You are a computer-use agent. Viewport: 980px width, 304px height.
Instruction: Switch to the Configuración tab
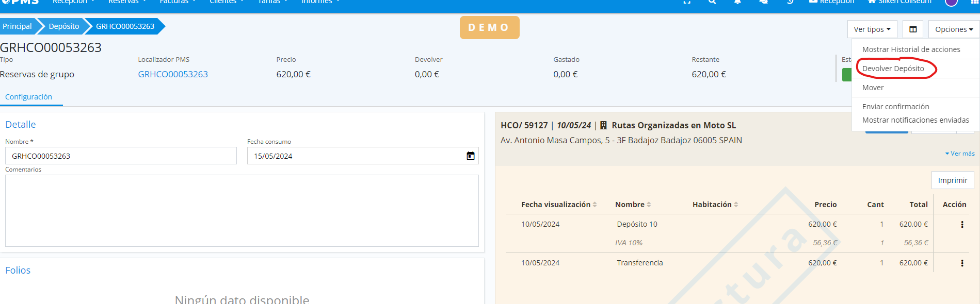point(28,97)
